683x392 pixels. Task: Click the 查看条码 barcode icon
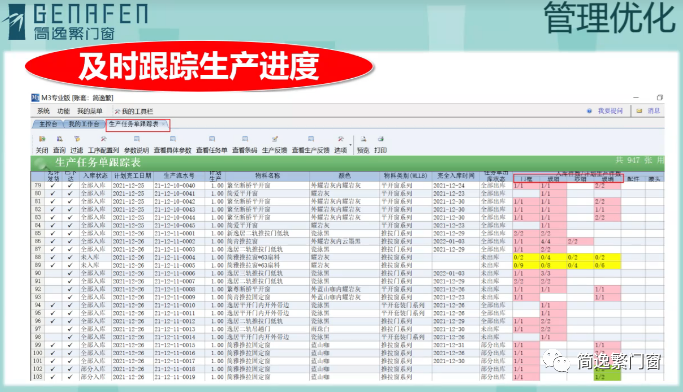[244, 145]
